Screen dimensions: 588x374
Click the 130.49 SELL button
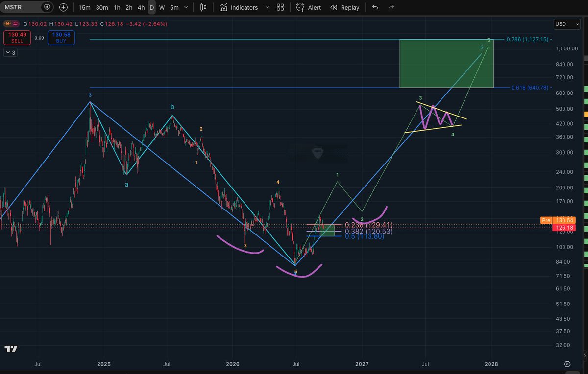click(16, 37)
